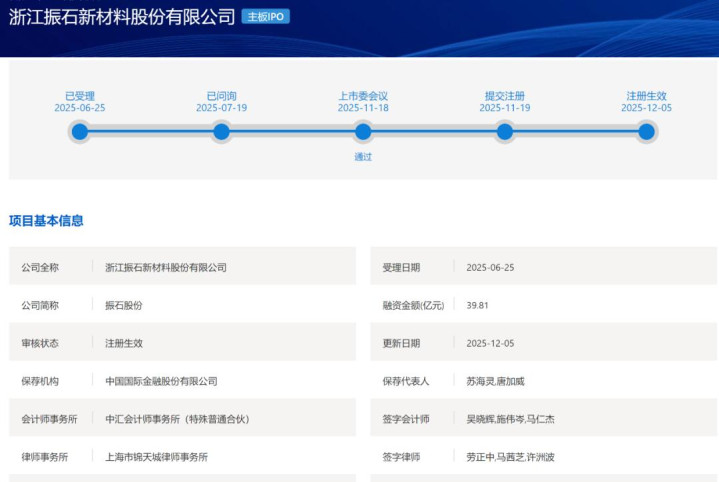Screen dimensions: 719x482
Task: Click the 注册生效 timeline node circle
Action: 646,132
